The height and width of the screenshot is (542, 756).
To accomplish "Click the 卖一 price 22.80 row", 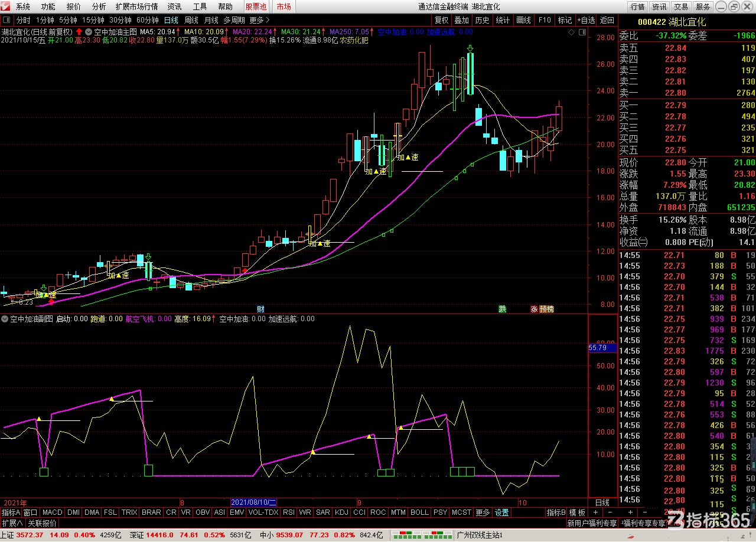I will point(687,93).
